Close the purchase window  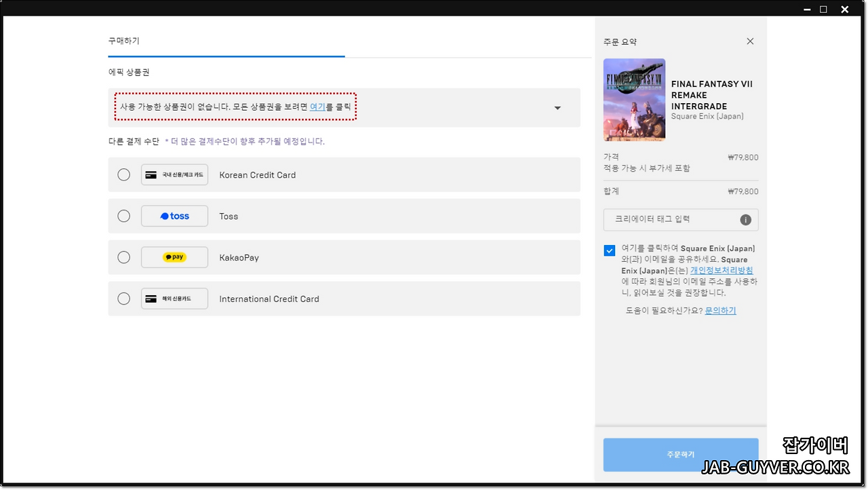845,9
